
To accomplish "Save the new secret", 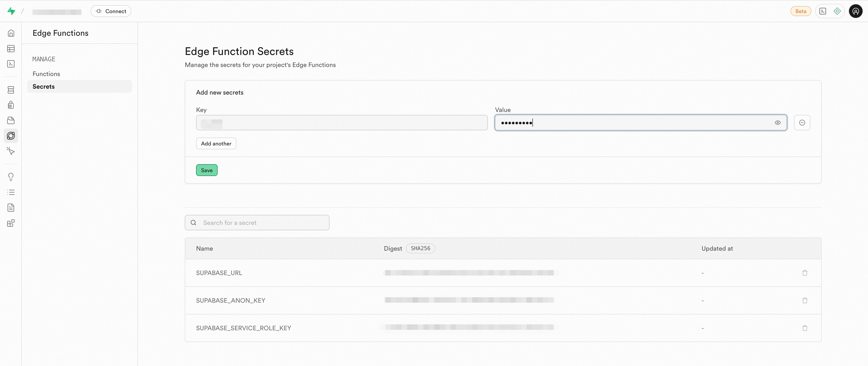I will [x=206, y=170].
